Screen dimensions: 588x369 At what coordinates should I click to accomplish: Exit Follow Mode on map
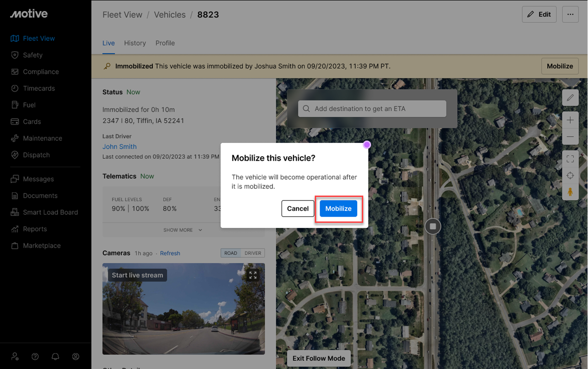[319, 358]
